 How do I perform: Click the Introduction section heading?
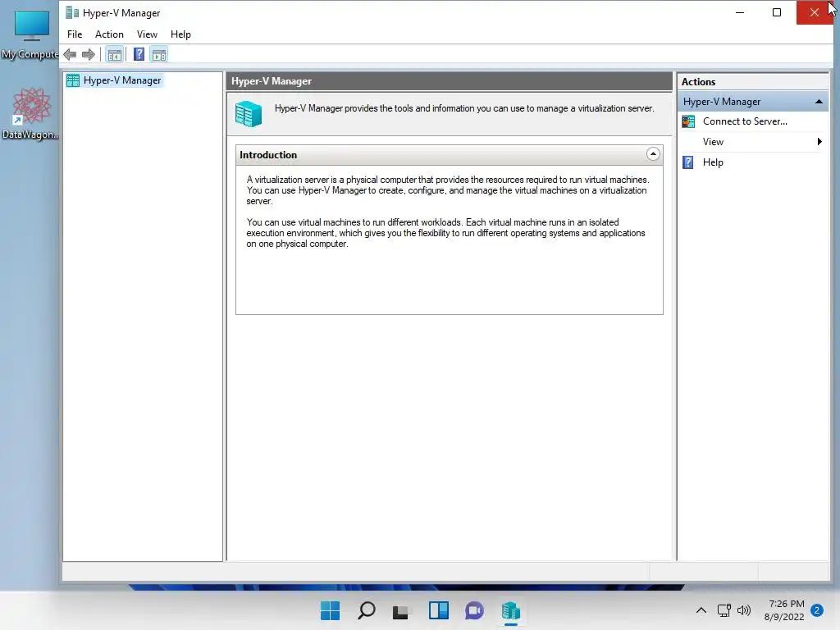click(268, 155)
